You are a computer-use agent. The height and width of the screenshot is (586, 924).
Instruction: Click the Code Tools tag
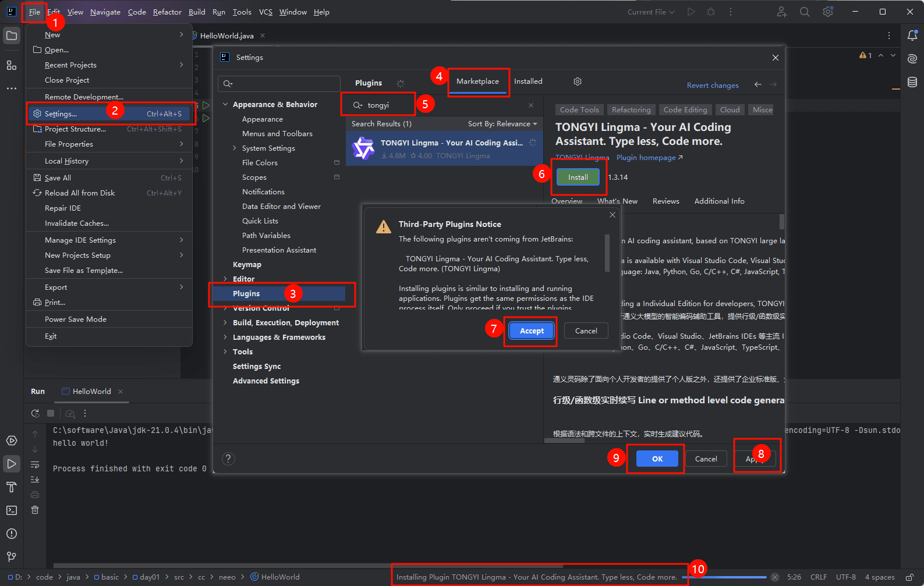(579, 110)
